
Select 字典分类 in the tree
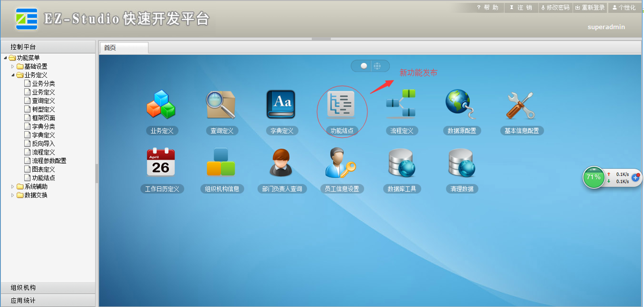click(43, 127)
